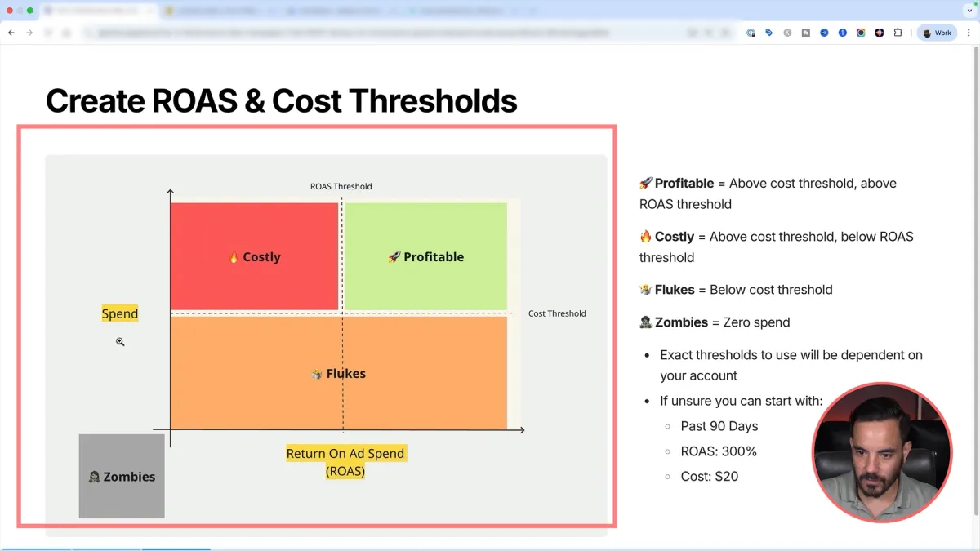Click the 'ROAS Threshold' label

(x=341, y=186)
